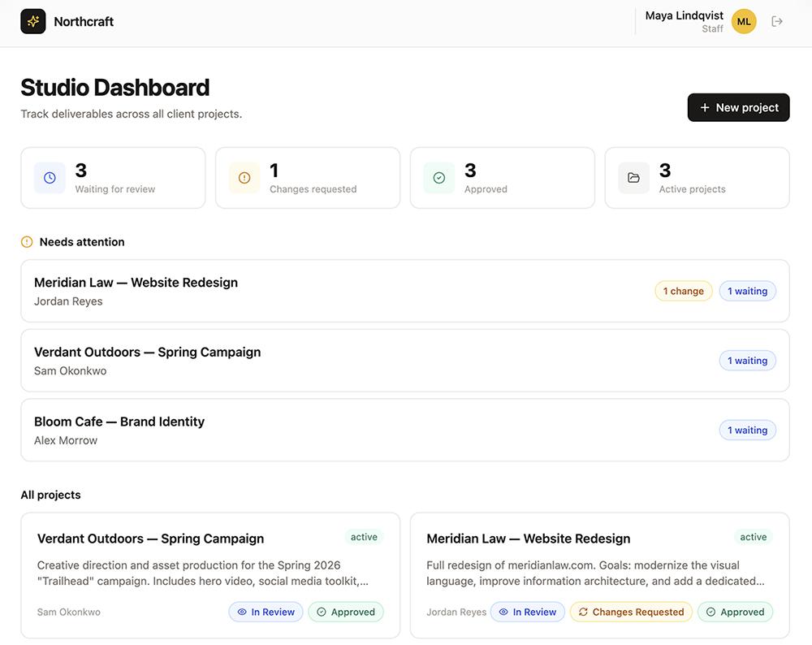Click the plus icon on New project button

coord(704,107)
